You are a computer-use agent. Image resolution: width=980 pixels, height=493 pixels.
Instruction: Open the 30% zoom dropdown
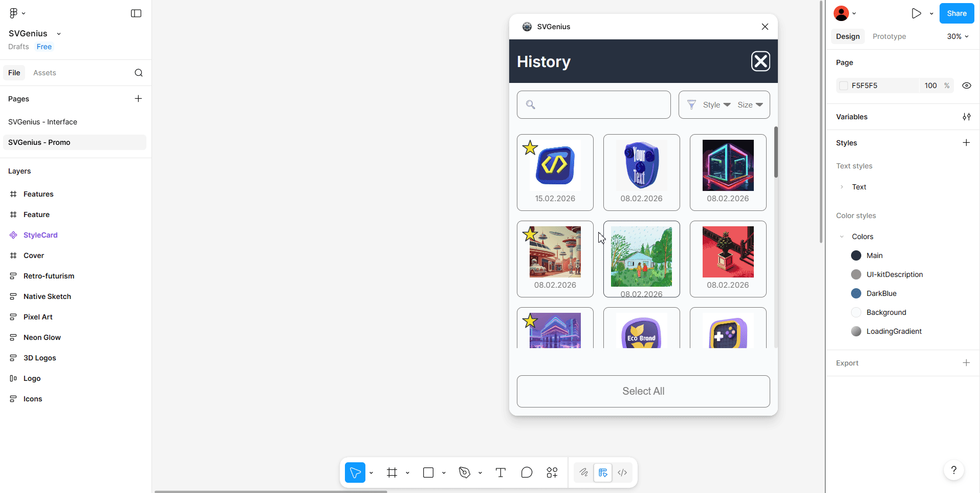click(956, 36)
